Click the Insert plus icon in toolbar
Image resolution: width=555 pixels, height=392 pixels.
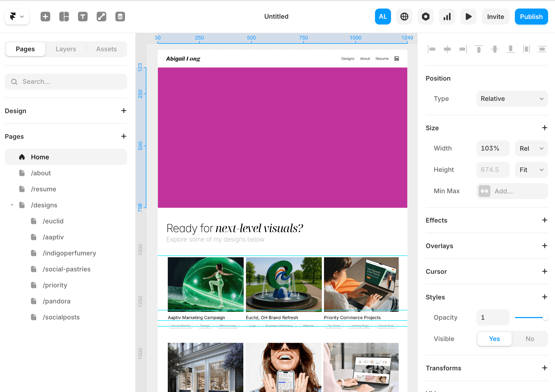[x=45, y=17]
